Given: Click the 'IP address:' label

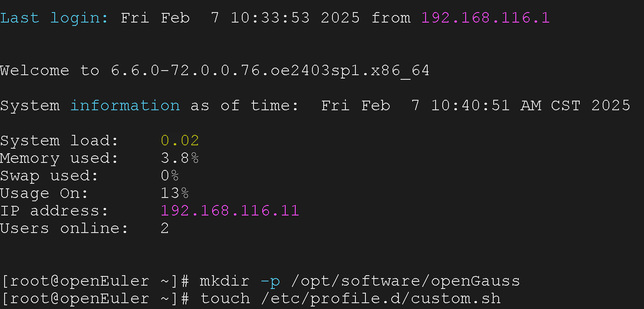Looking at the screenshot, I should click(54, 210).
